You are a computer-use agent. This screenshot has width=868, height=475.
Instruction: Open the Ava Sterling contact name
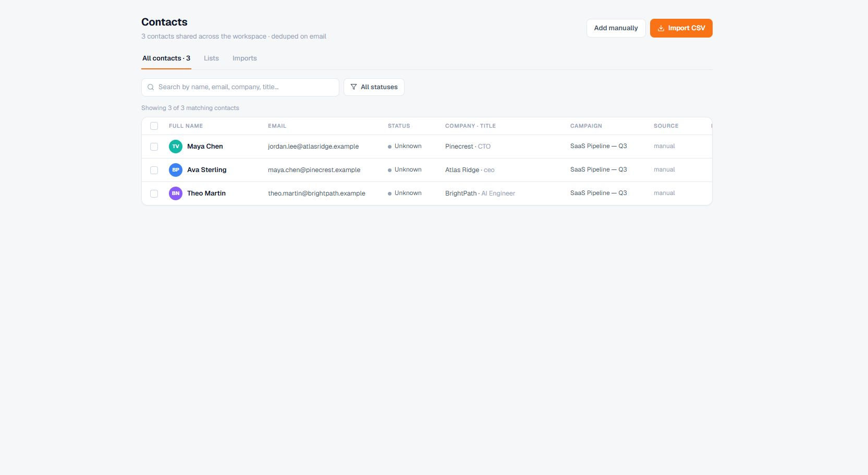point(206,170)
